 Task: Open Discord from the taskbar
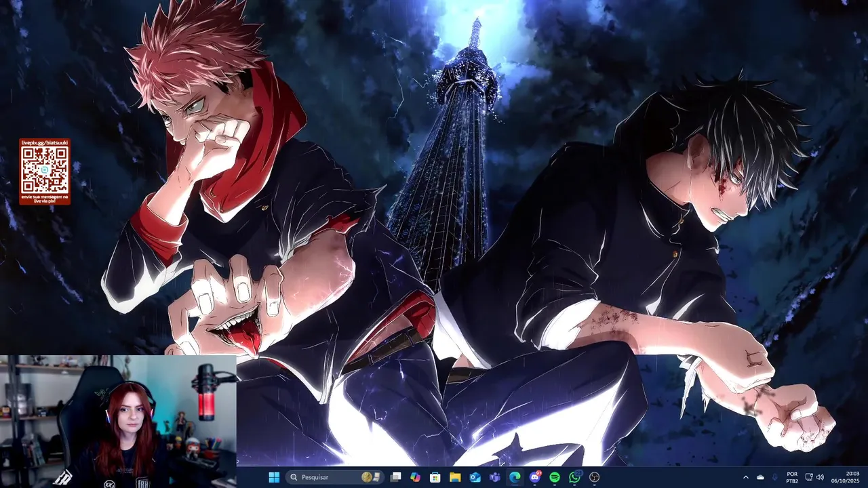point(535,477)
